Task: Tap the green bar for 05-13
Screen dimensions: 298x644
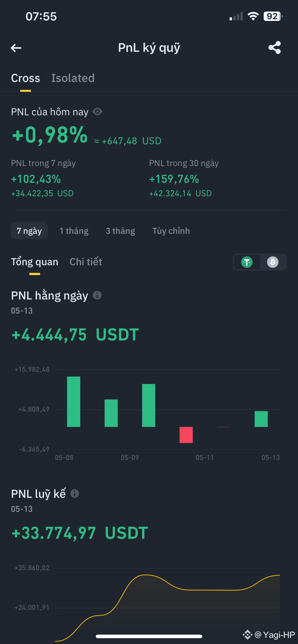Action: tap(261, 419)
